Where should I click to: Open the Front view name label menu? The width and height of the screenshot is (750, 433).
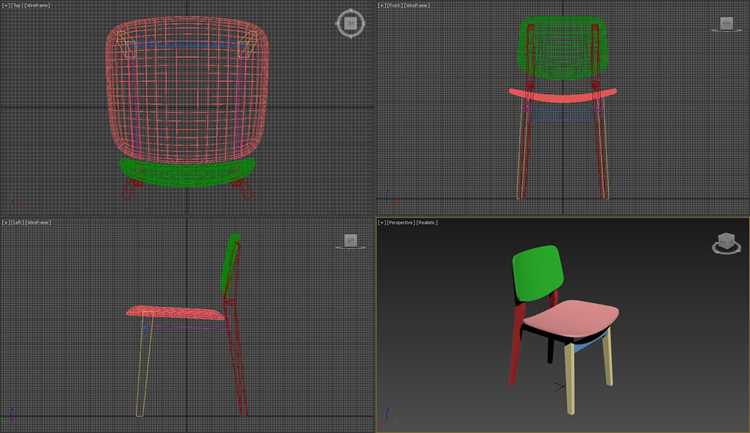point(394,5)
